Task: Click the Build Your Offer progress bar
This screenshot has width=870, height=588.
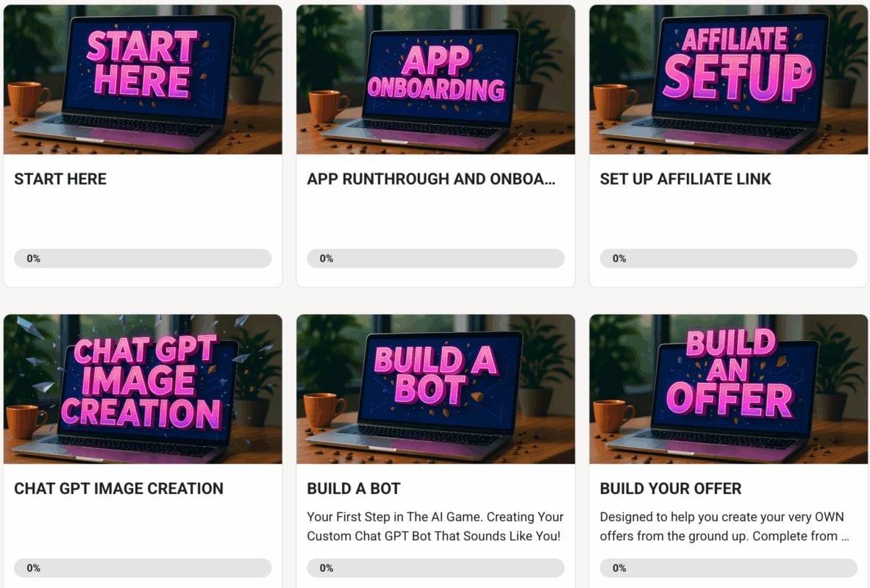Action: (729, 568)
